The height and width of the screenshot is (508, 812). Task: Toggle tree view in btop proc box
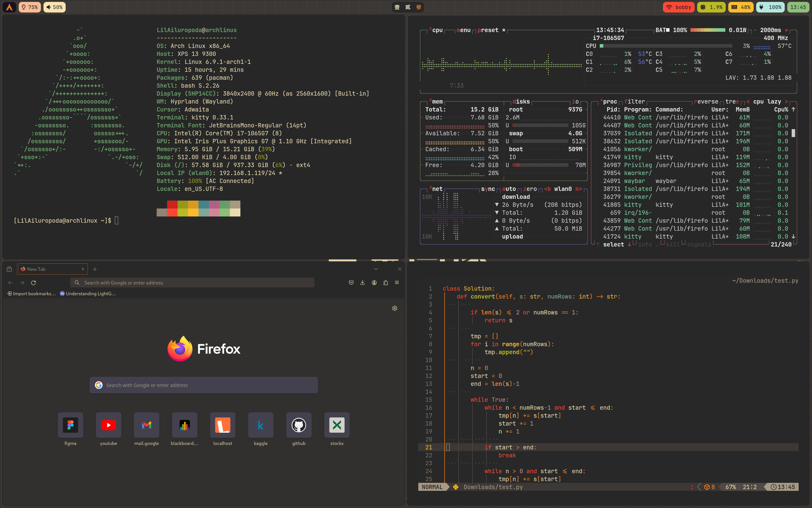(732, 101)
